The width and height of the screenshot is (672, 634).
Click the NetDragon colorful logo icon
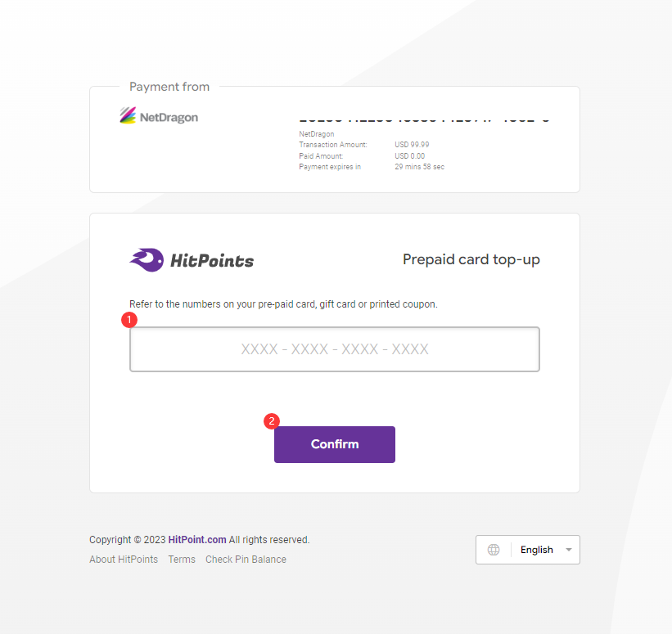(128, 115)
